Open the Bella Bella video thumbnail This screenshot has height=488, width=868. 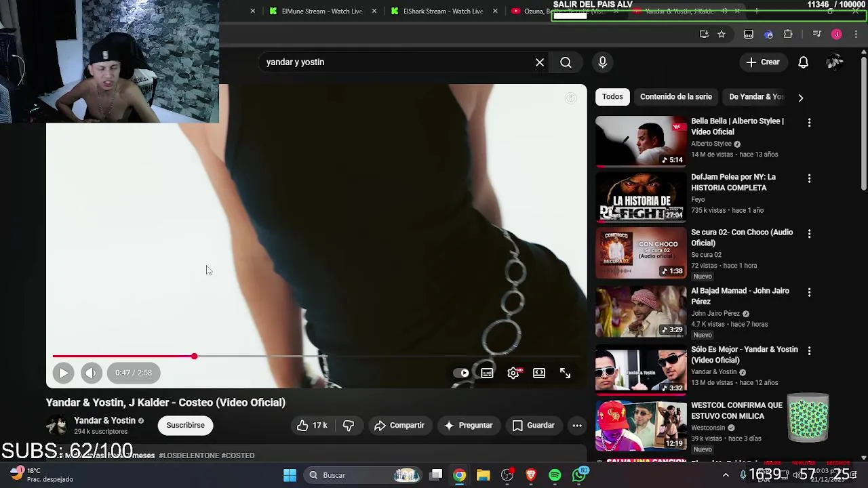(641, 141)
